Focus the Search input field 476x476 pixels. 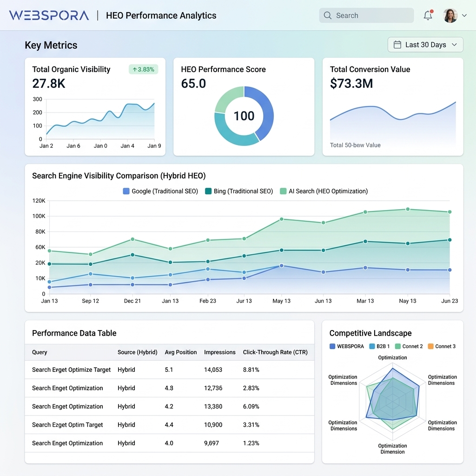point(366,15)
